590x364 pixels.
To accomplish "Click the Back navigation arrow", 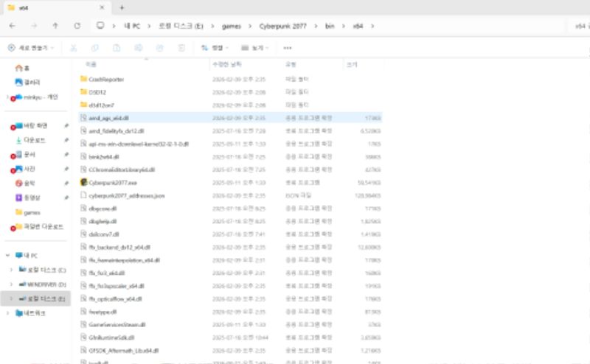I will [13, 26].
